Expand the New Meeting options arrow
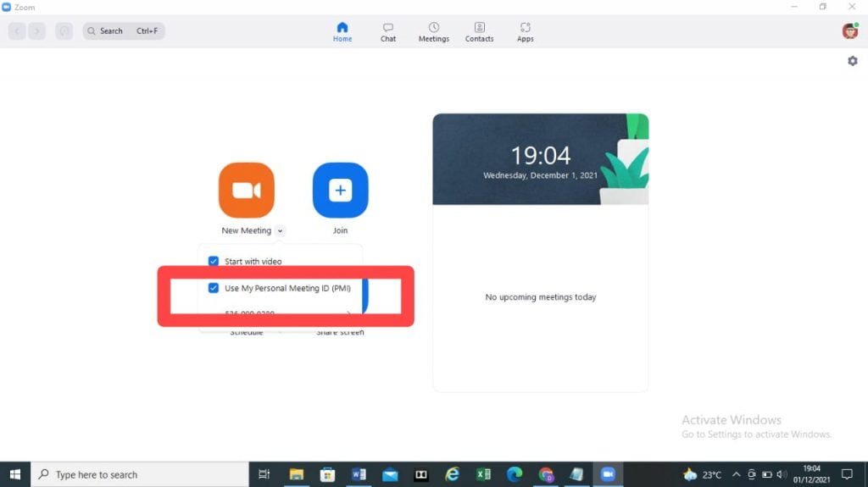868x487 pixels. pos(281,230)
